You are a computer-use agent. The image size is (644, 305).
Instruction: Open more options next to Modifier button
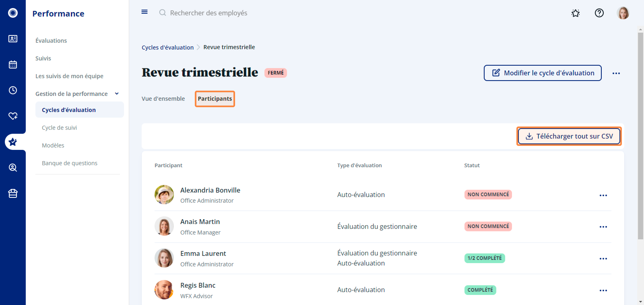point(616,73)
